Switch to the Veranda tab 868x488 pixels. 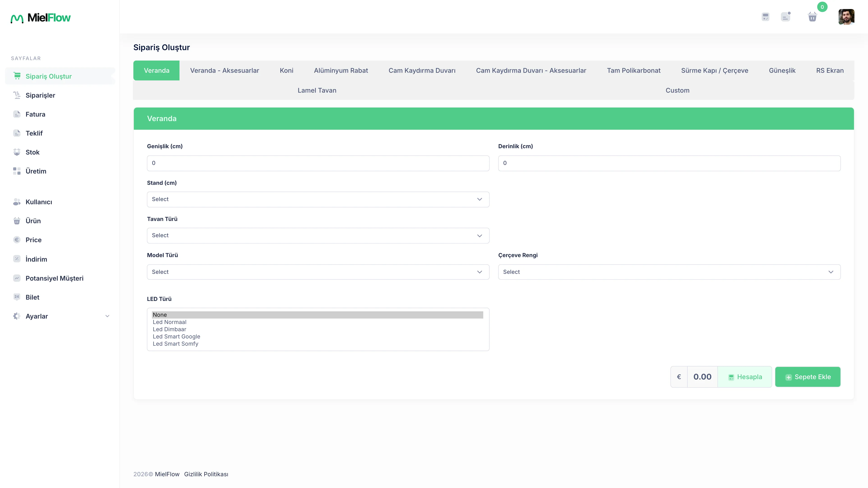[156, 70]
